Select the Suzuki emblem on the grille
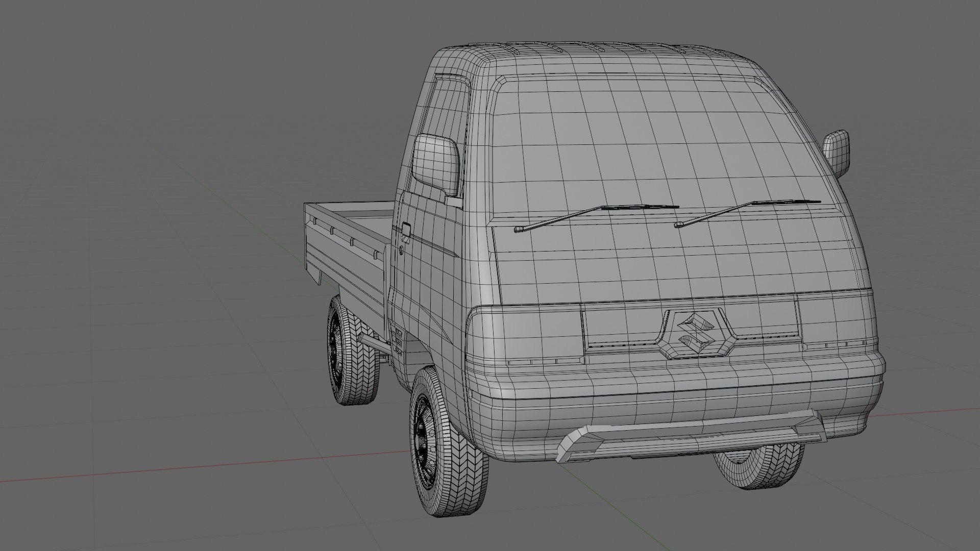This screenshot has height=551, width=980. pos(698,333)
